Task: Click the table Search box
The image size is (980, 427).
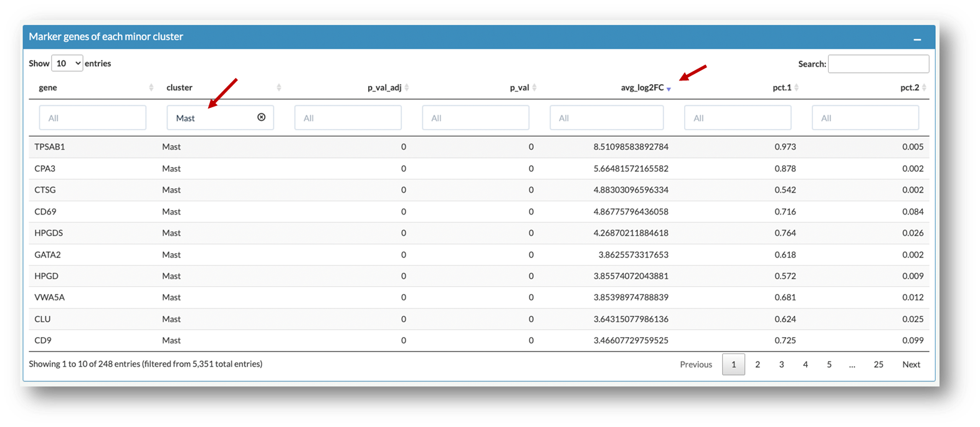Action: 878,64
